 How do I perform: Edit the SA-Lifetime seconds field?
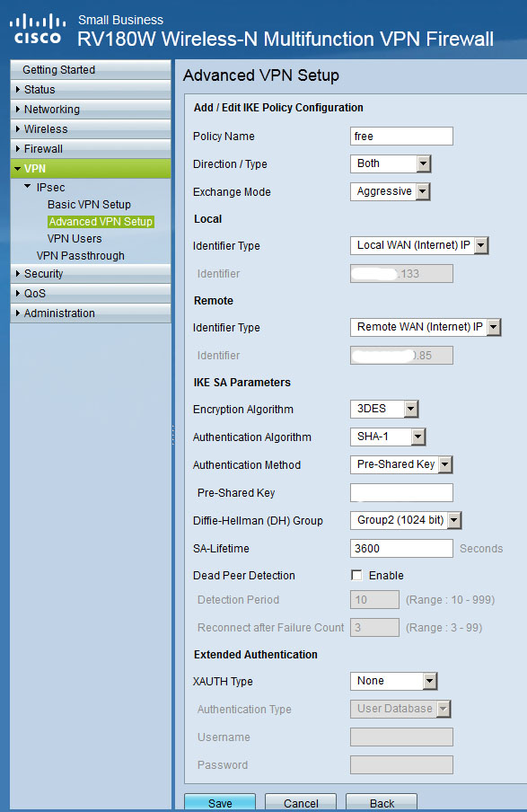point(401,549)
